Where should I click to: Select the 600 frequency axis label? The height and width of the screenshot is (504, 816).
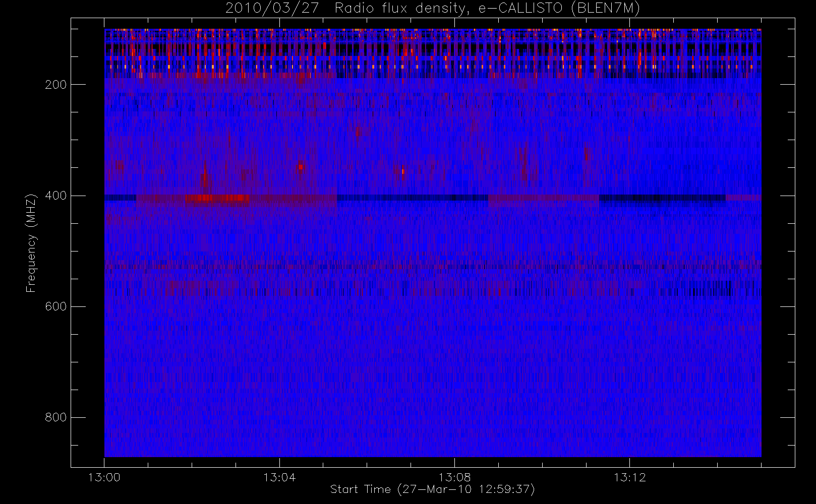(x=56, y=306)
